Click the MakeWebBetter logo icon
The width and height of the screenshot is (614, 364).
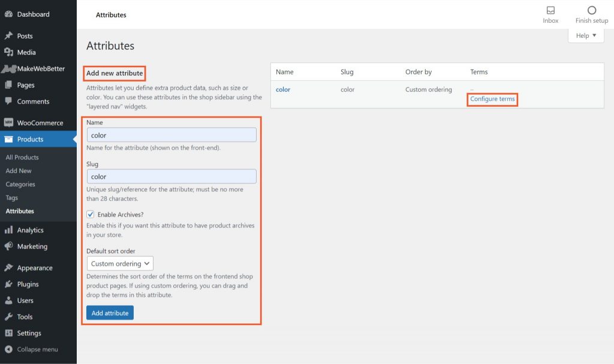click(8, 68)
